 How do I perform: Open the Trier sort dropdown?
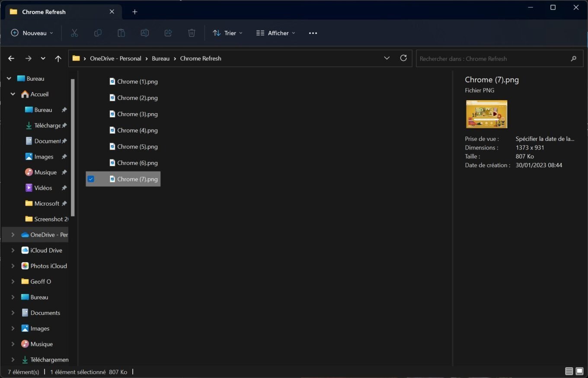(228, 33)
